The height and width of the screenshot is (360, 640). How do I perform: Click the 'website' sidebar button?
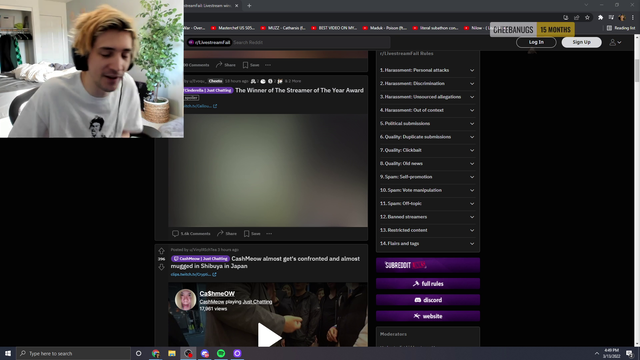coord(428,316)
